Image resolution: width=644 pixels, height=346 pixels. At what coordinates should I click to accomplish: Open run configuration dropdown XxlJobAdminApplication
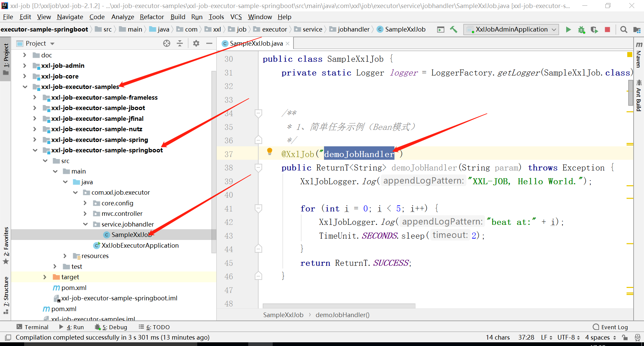[x=511, y=30]
